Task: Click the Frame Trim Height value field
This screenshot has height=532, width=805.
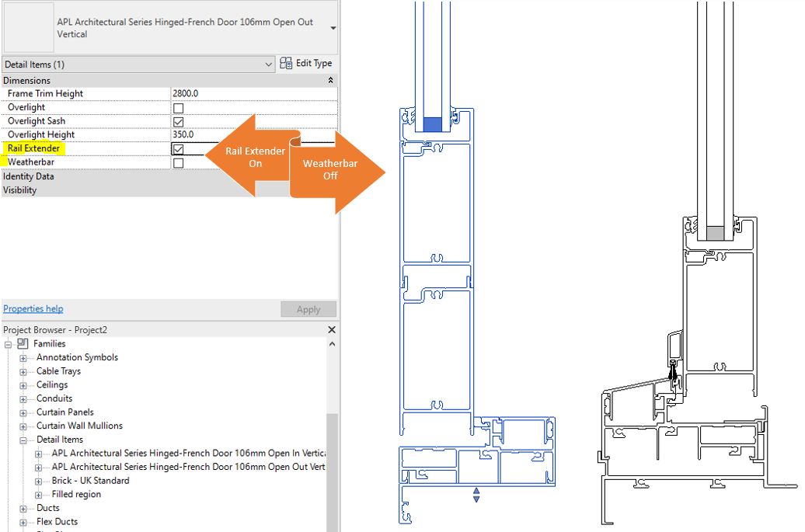Action: point(254,93)
